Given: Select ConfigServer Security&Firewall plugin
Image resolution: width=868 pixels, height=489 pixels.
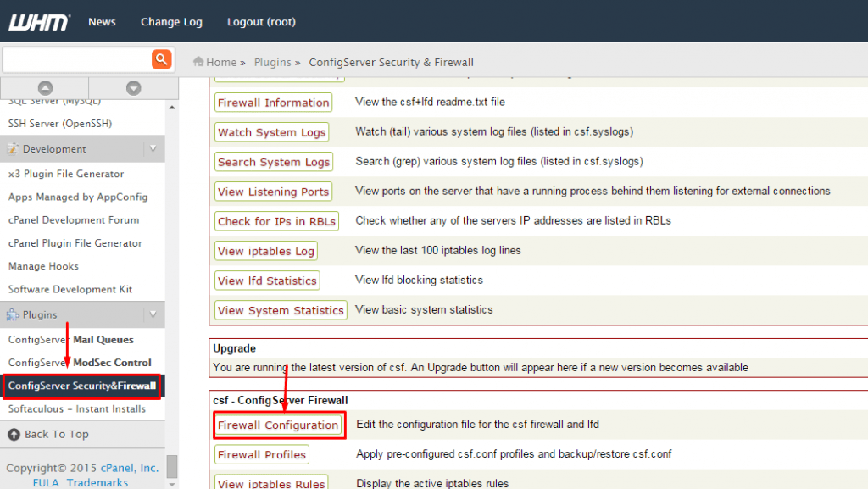Looking at the screenshot, I should [82, 386].
